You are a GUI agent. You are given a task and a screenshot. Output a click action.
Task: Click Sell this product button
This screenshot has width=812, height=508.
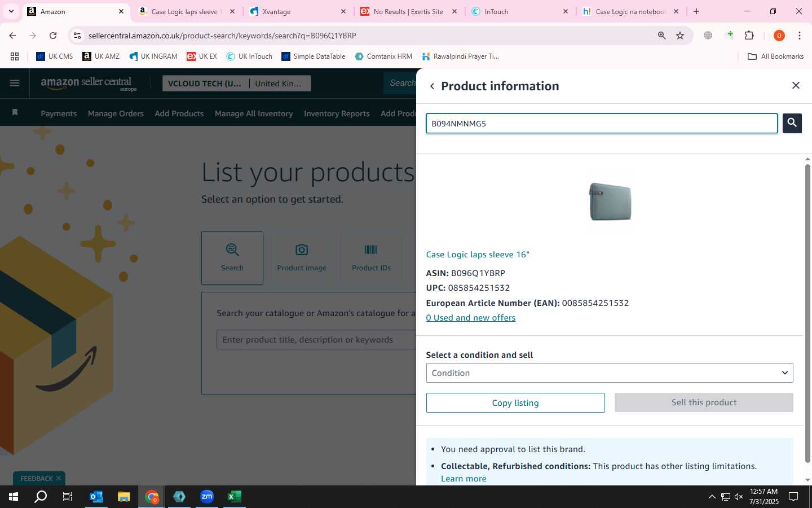click(x=704, y=402)
